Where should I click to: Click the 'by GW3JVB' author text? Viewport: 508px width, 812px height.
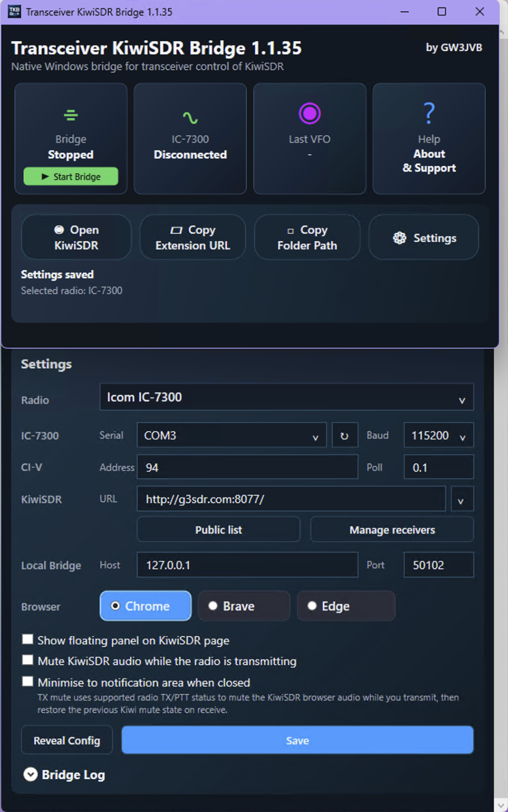(454, 48)
